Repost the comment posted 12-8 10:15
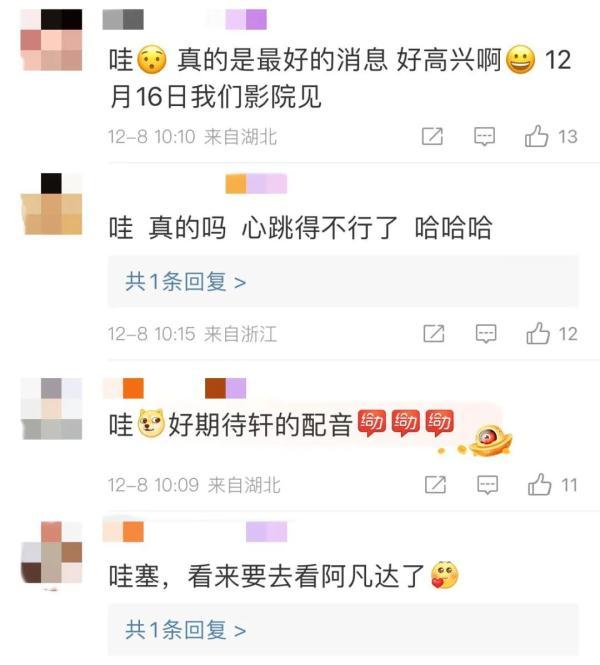Screen dimensions: 600x665 tap(434, 334)
